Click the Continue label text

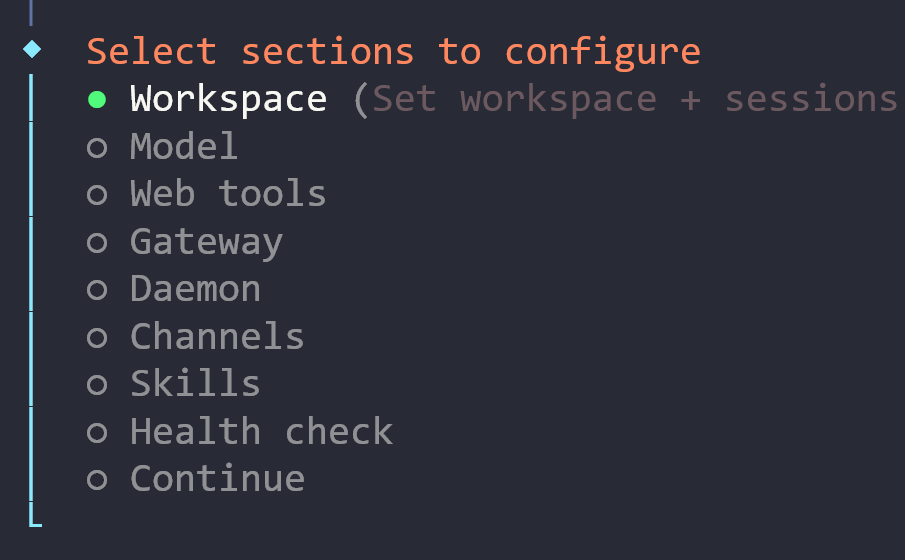point(217,479)
